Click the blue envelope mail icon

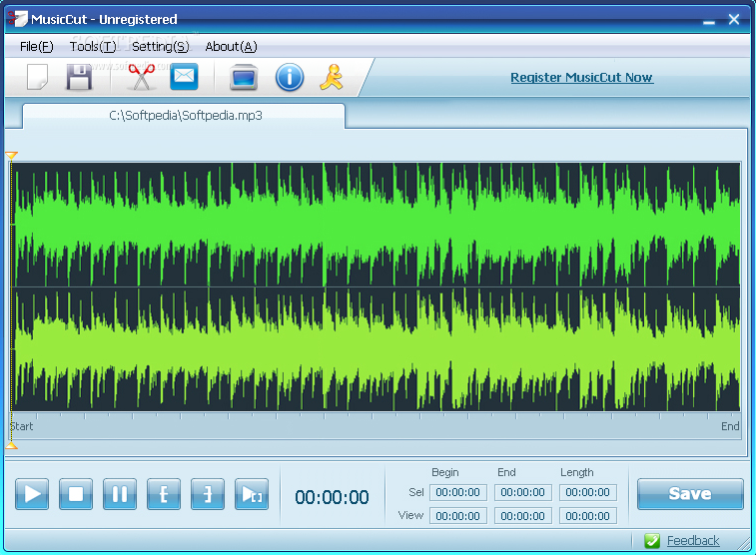point(184,76)
